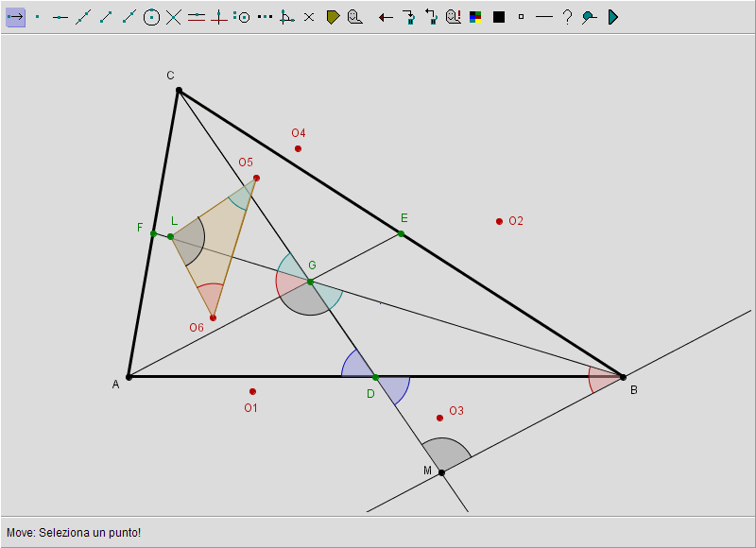Select the olive filled Polygon tool

click(333, 17)
